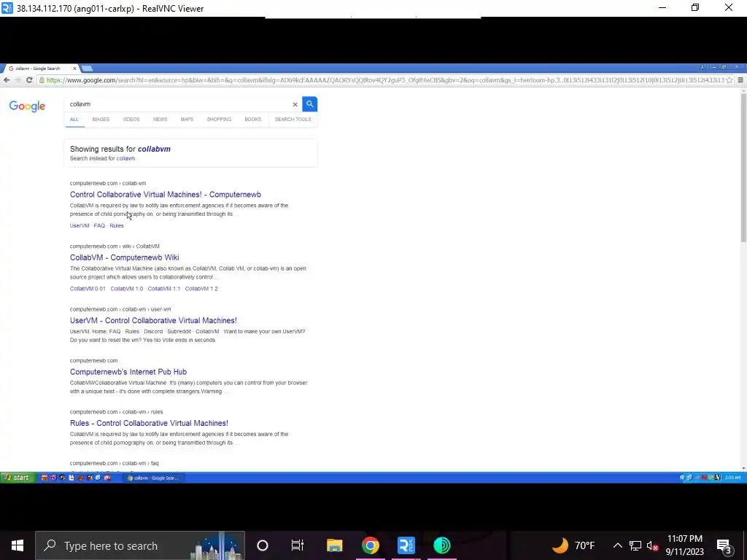The width and height of the screenshot is (747, 560).
Task: Switch to the MAPS search tab
Action: tap(187, 119)
